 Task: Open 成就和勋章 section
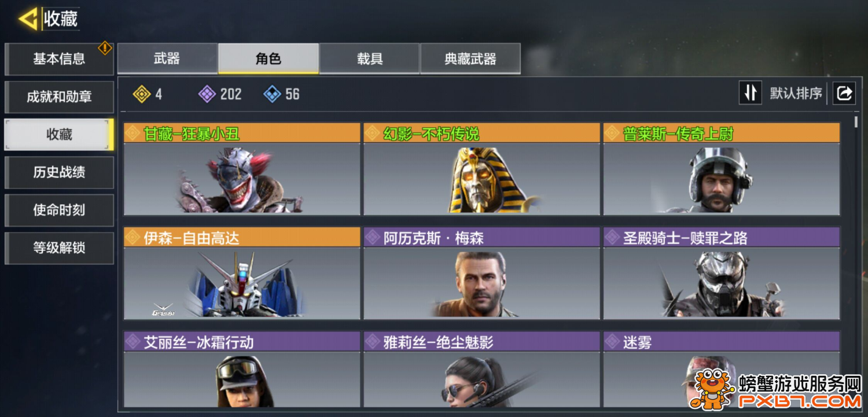tap(59, 97)
